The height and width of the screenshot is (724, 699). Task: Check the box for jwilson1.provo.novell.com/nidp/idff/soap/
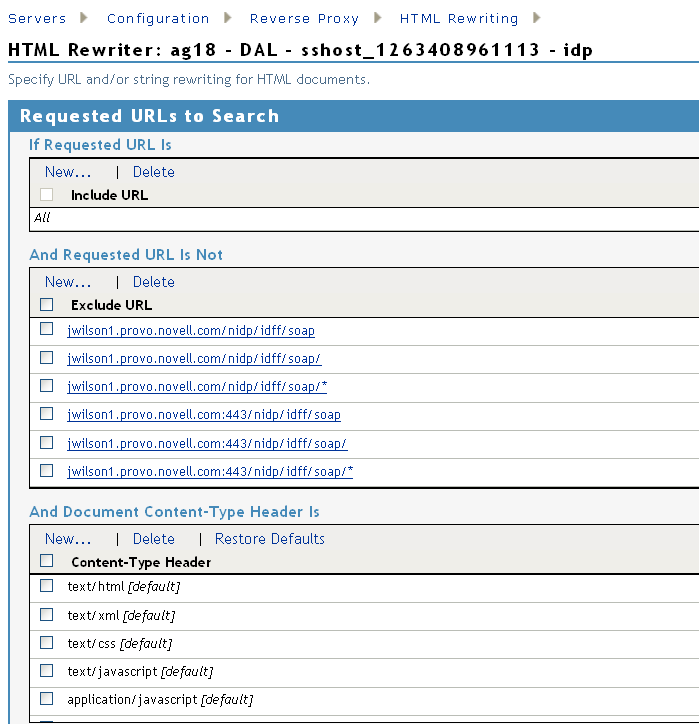tap(46, 357)
